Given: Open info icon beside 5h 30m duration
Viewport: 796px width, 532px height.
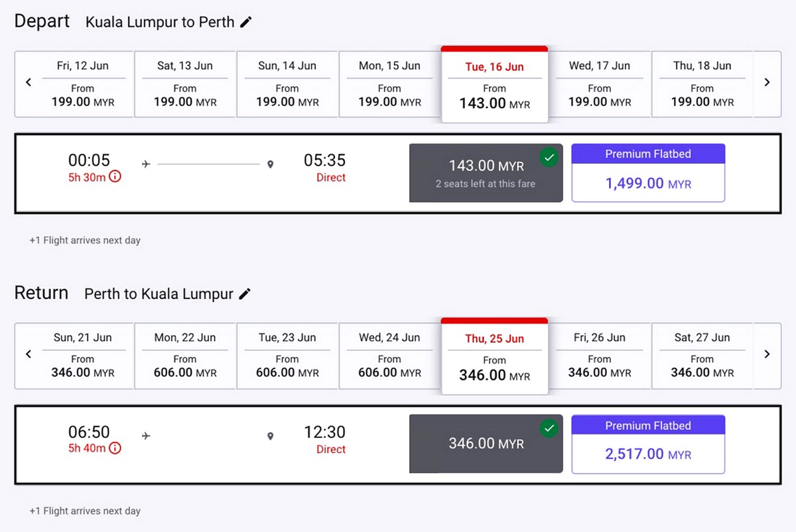Looking at the screenshot, I should coord(115,176).
